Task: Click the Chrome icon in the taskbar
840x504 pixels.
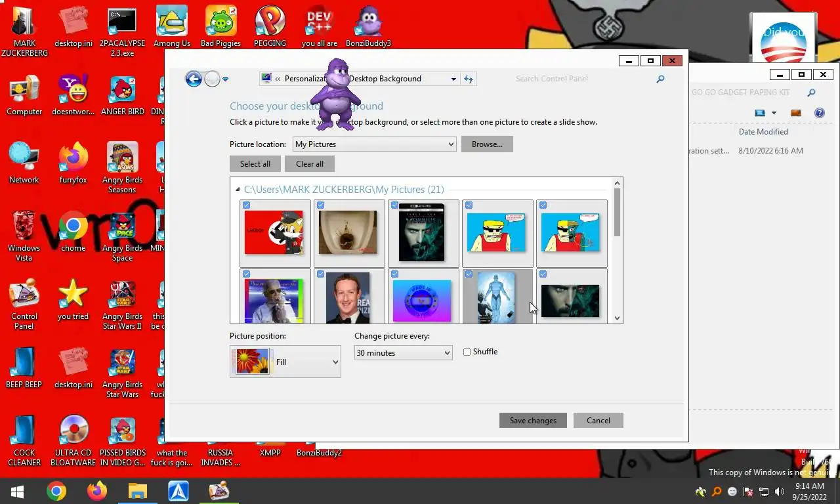Action: coord(56,491)
